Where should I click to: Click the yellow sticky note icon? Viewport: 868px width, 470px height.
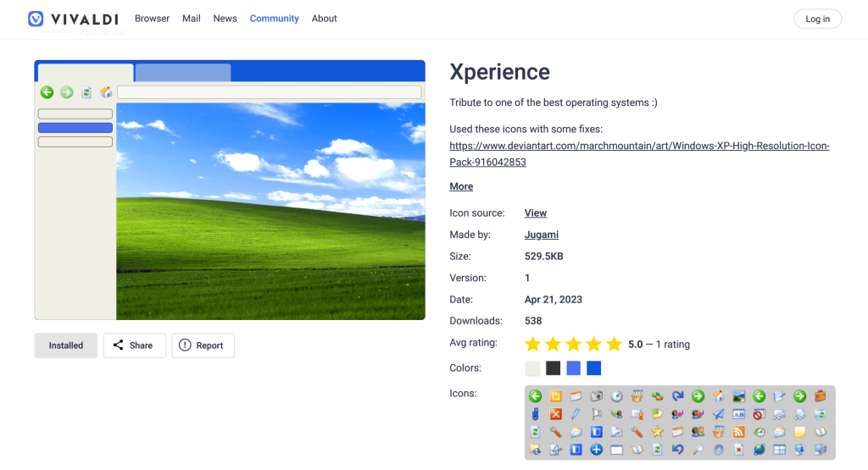799,432
